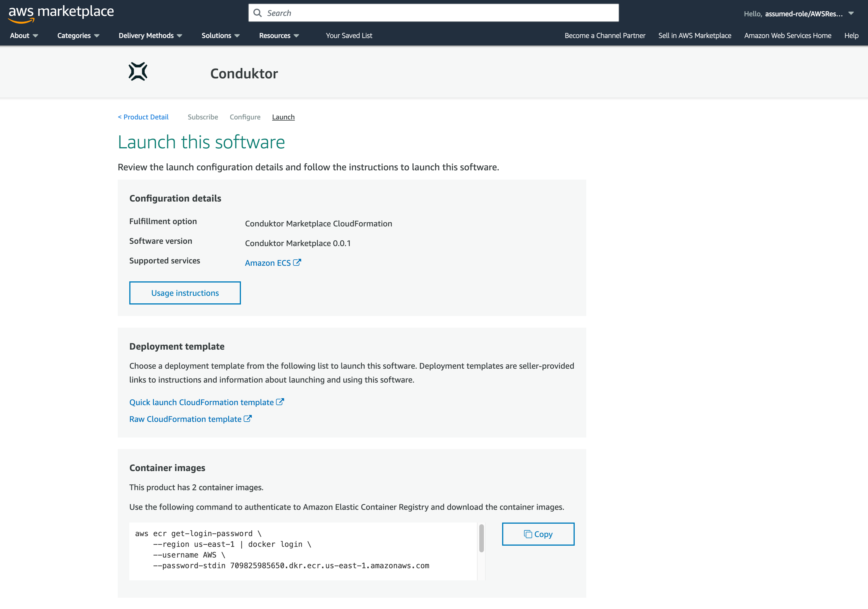Click the AWS Marketplace logo

pos(60,12)
